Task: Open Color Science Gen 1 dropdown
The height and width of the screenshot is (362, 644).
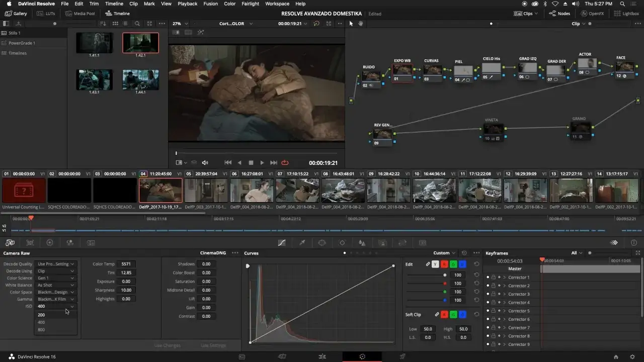Action: coord(56,278)
